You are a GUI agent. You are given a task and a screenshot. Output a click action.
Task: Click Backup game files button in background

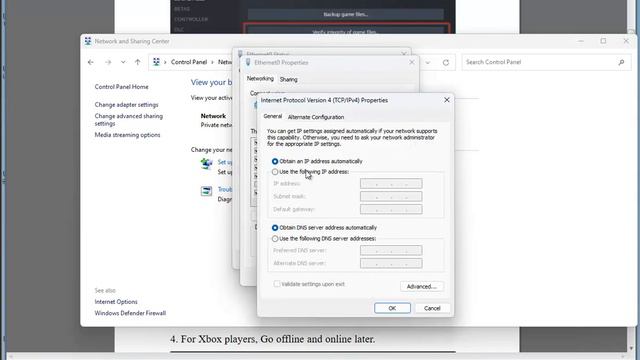[346, 14]
